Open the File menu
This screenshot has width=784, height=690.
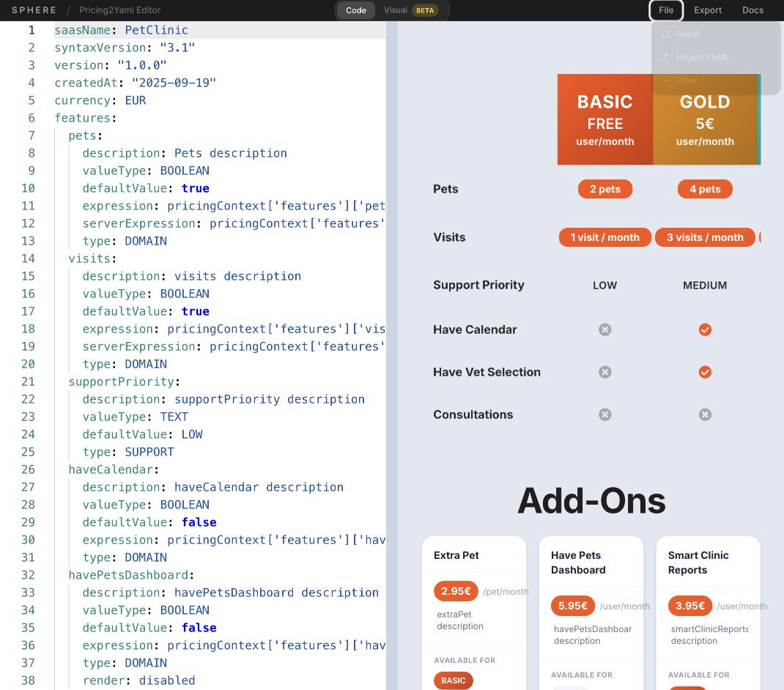coord(666,10)
